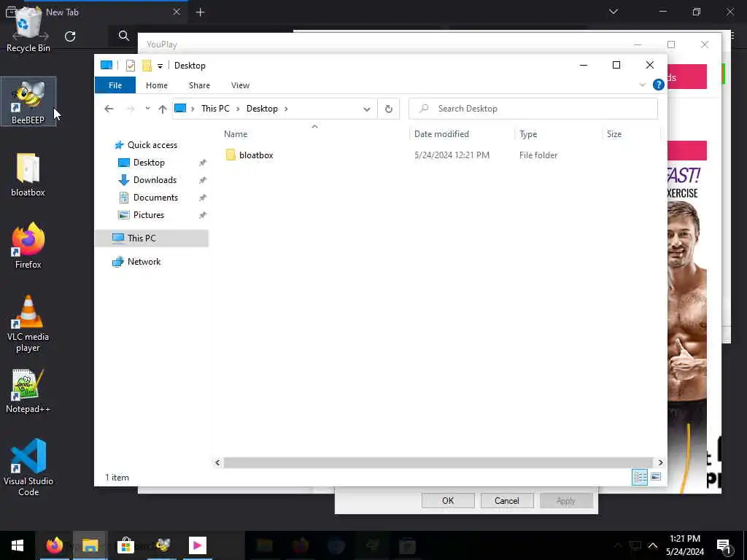Open the Recycle Bin desktop icon
The image size is (747, 560).
pyautogui.click(x=28, y=31)
